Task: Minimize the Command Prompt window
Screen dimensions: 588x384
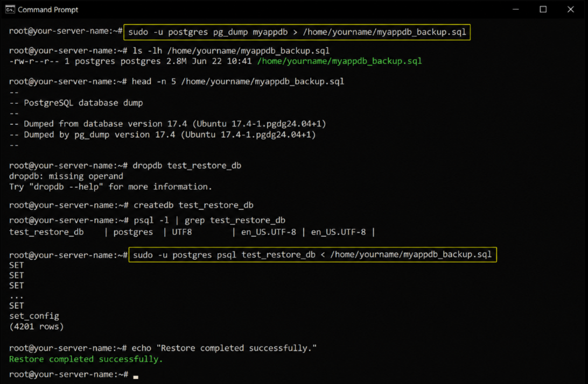Action: pos(516,9)
